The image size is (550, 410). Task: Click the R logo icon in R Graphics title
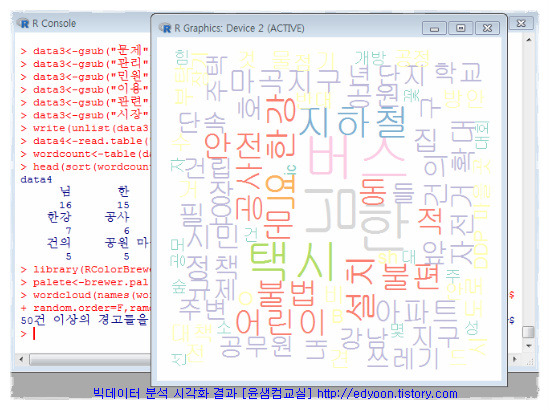165,28
